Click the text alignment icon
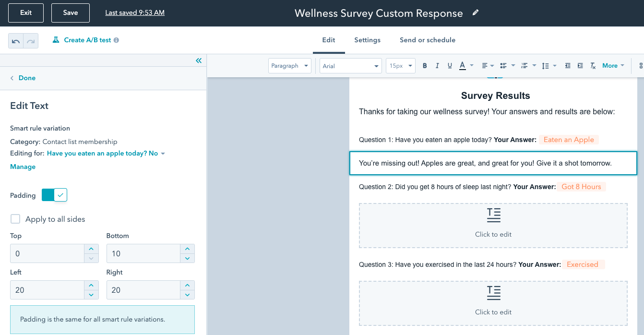644x335 pixels. [485, 66]
